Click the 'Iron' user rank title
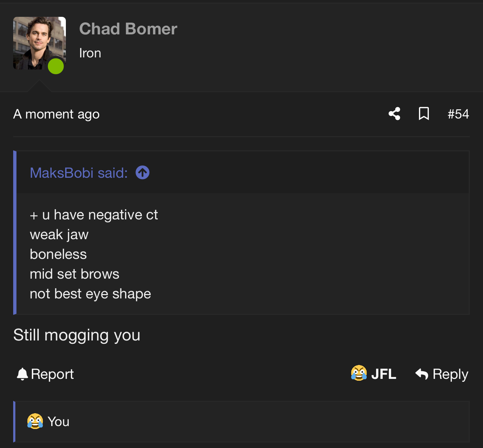The height and width of the screenshot is (448, 483). [90, 53]
